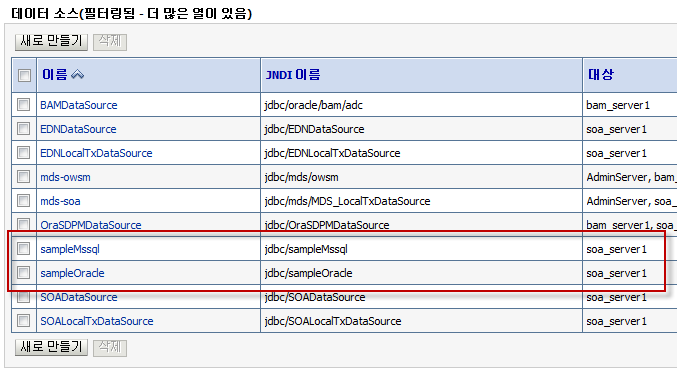The image size is (677, 379).
Task: Check the sampleMssql row checkbox
Action: coord(24,249)
